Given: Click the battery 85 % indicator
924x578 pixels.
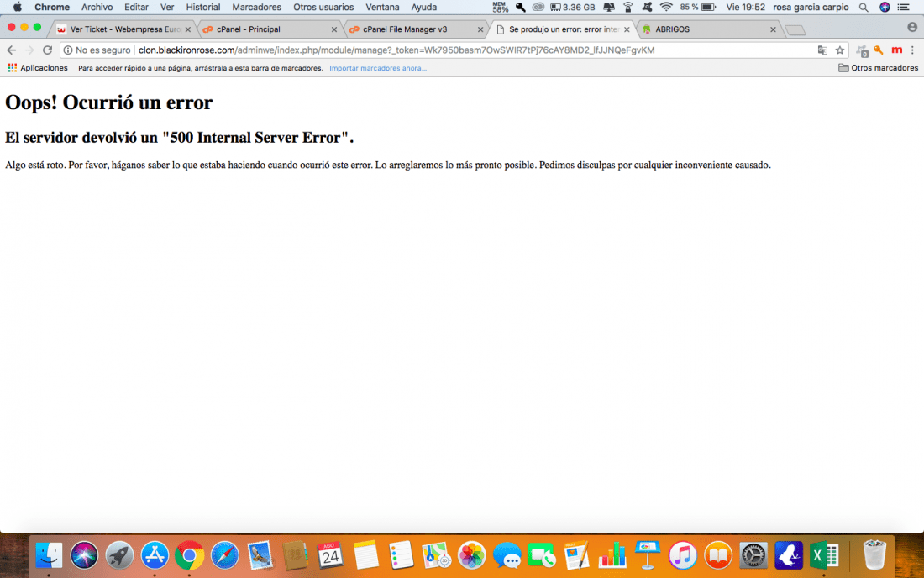Looking at the screenshot, I should [698, 7].
